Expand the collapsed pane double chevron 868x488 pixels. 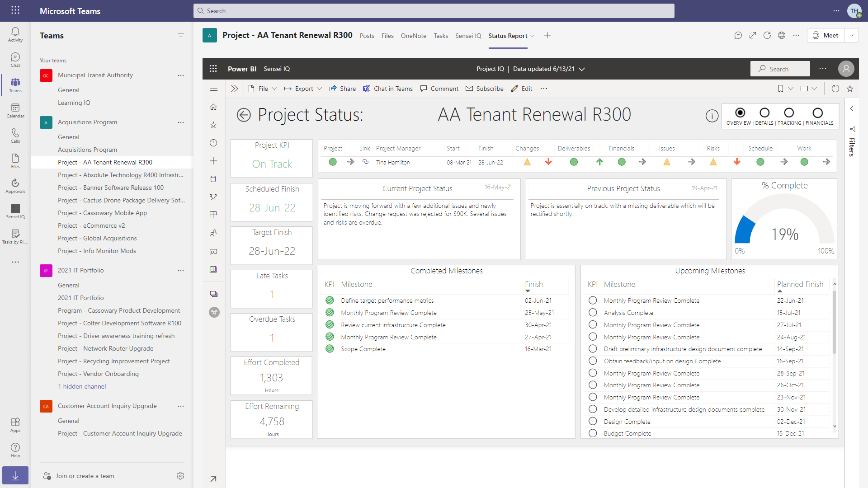[234, 89]
